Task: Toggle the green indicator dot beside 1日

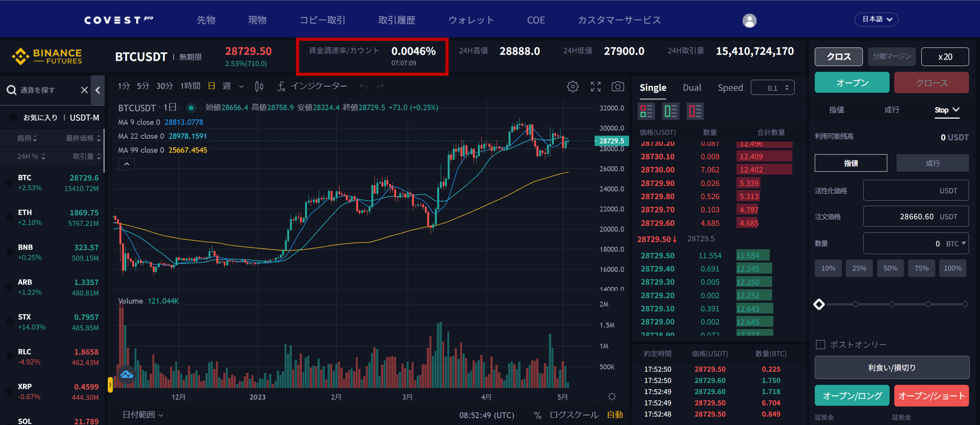Action: tap(191, 108)
